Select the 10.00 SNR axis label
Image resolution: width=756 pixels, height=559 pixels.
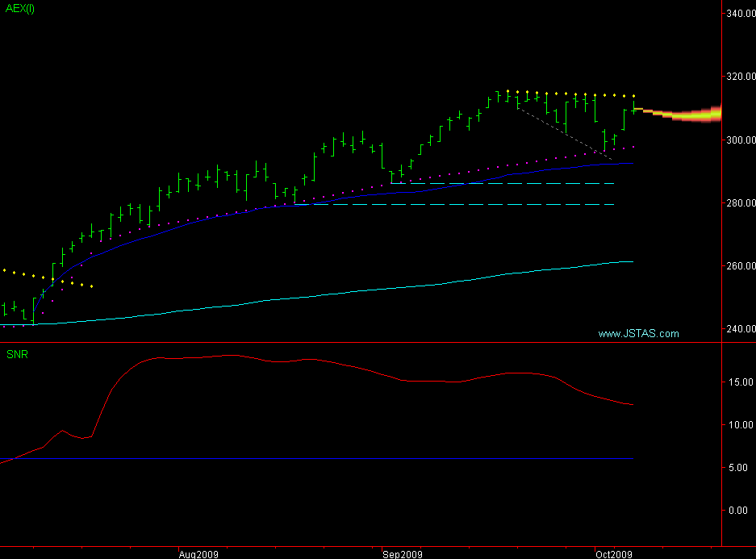[739, 425]
